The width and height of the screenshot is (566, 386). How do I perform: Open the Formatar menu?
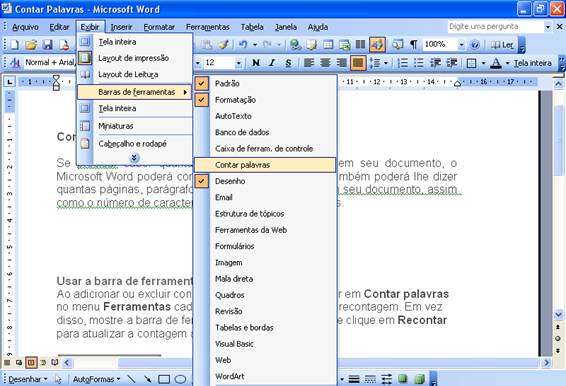tap(159, 27)
